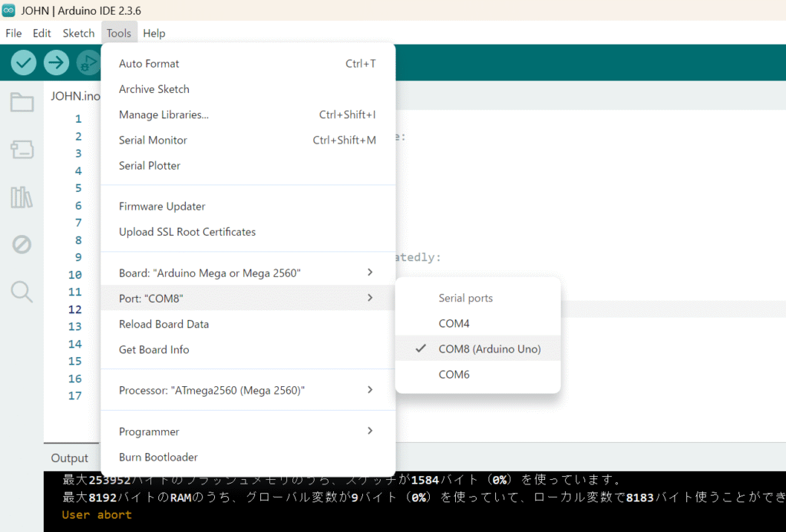Click the Output panel label
Screen dimensions: 786x532
click(70, 458)
